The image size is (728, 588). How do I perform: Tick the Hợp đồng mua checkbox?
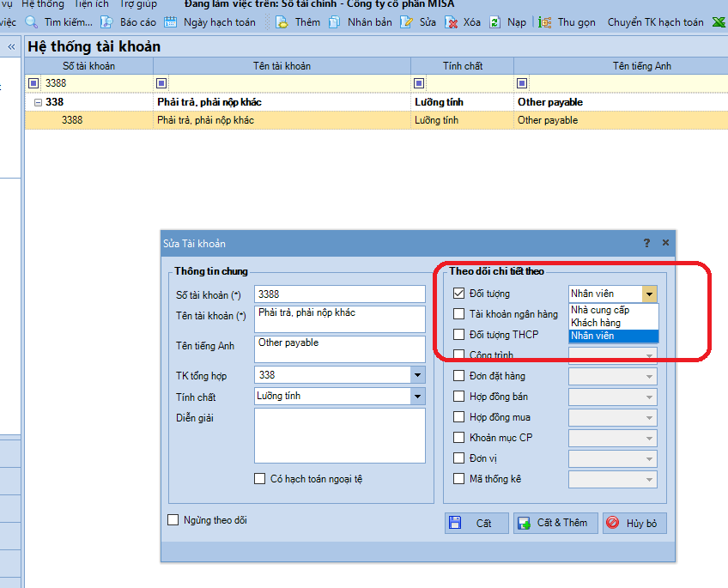[x=458, y=417]
